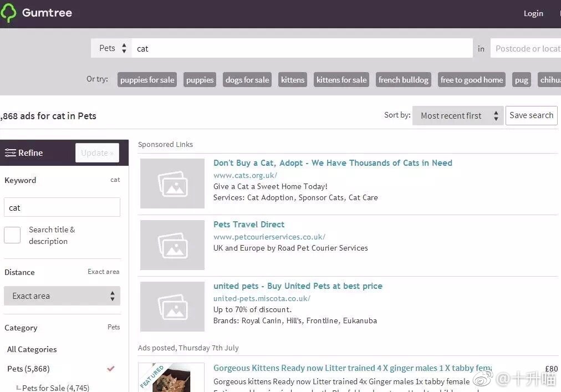
Task: Open the united pets best price ad title
Action: tap(298, 286)
